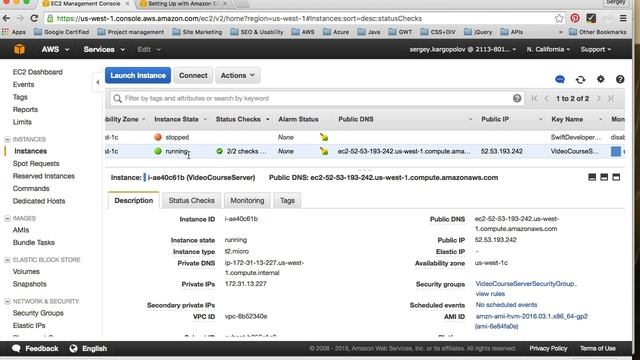Screen dimensions: 640x360
Task: Switch to EC2 Management Console browser tab
Action: [85, 4]
